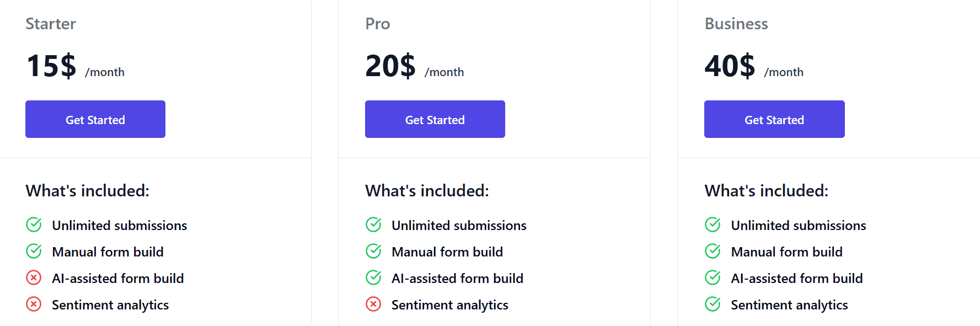Click Get Started under the Starter plan
This screenshot has height=326, width=980.
[x=95, y=119]
